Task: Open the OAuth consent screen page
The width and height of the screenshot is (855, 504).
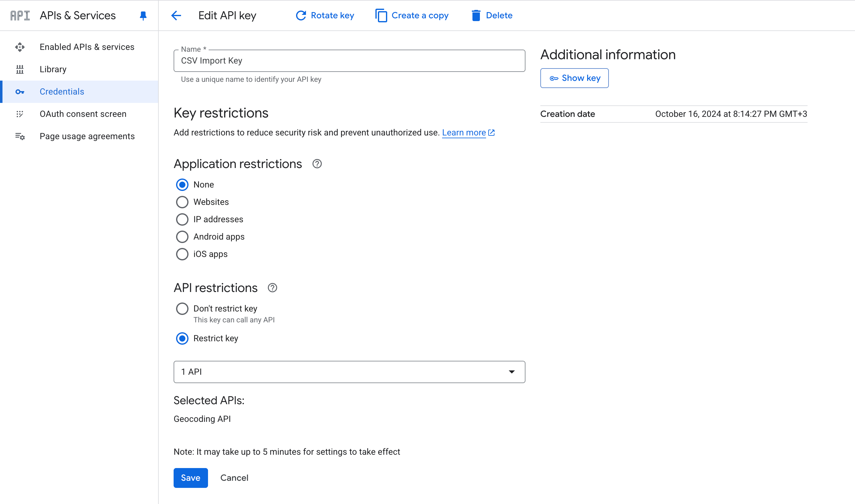Action: [83, 114]
